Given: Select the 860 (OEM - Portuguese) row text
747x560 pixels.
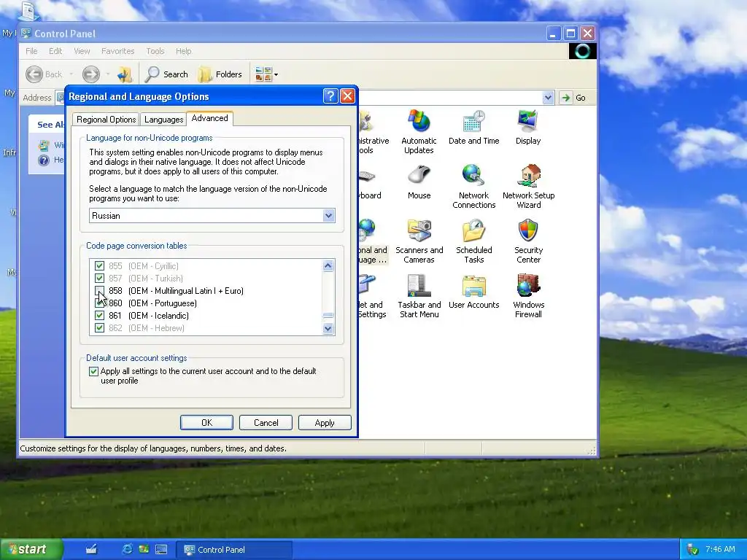Looking at the screenshot, I should point(152,303).
